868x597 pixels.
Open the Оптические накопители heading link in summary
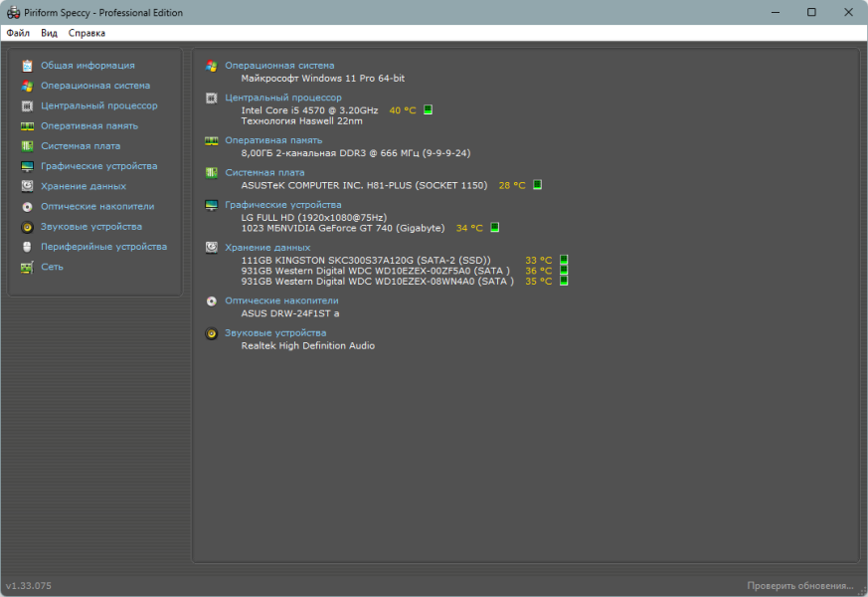coord(281,300)
